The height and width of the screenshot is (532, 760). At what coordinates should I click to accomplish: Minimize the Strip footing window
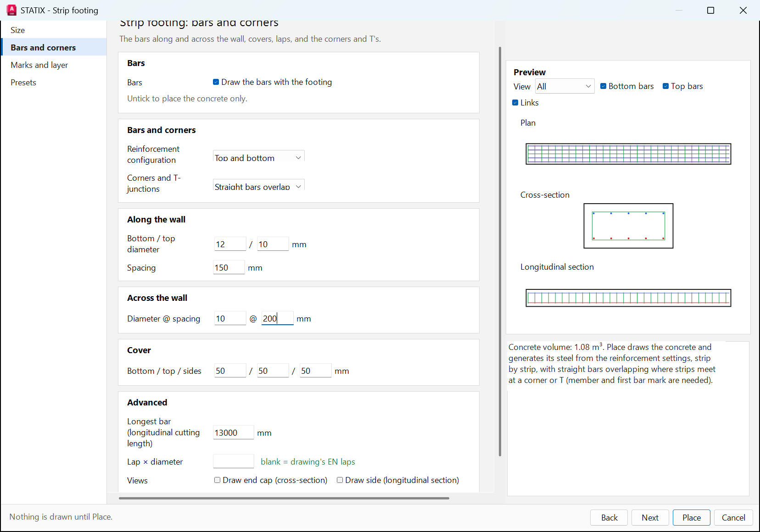click(x=679, y=10)
